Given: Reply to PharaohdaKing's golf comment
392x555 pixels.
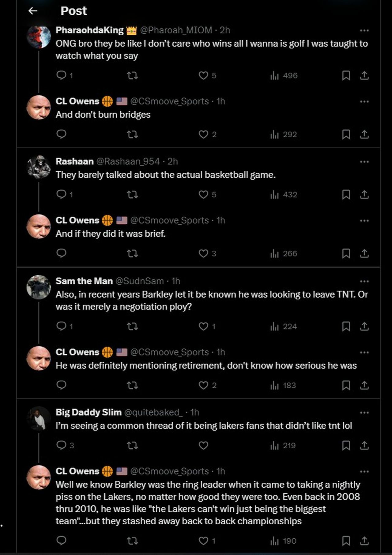Looking at the screenshot, I should [62, 75].
